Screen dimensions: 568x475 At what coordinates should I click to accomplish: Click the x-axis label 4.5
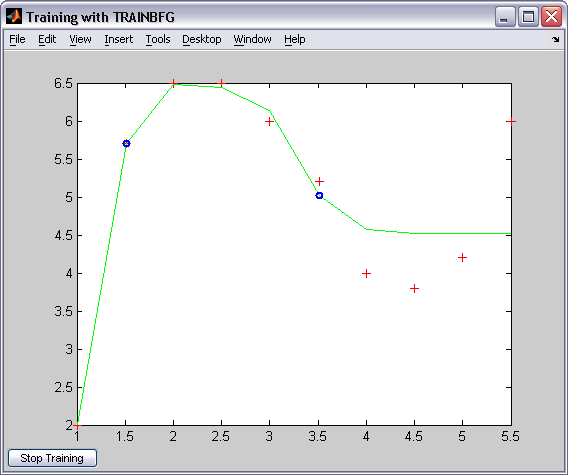(x=414, y=436)
